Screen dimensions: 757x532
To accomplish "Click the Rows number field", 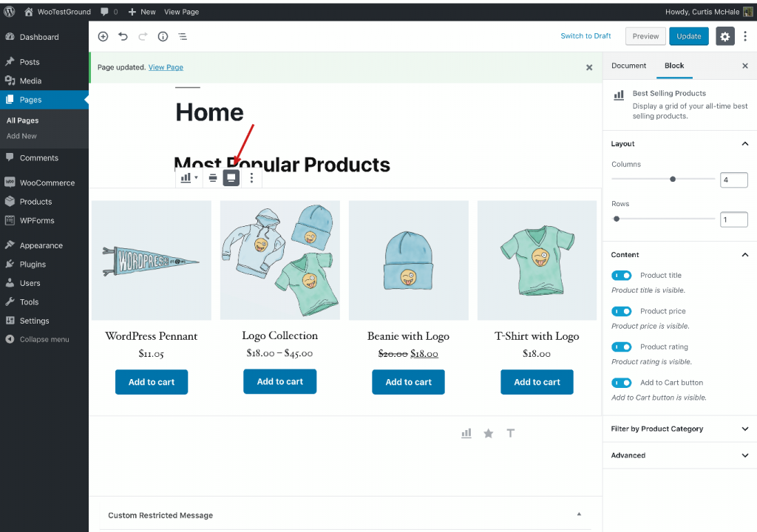I will tap(734, 219).
